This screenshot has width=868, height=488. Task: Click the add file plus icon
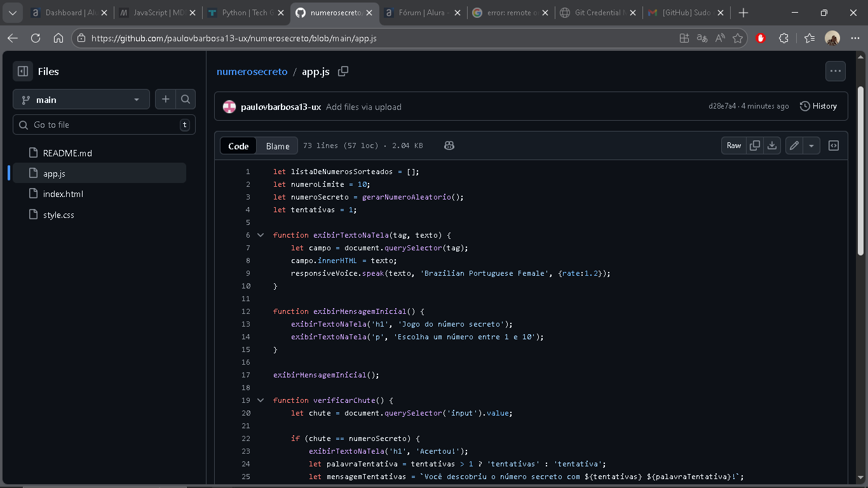pos(165,99)
